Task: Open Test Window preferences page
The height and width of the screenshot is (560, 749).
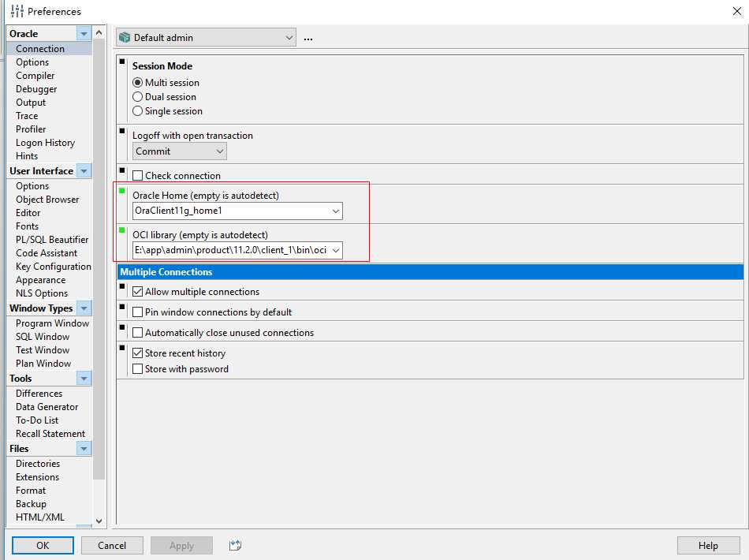Action: pyautogui.click(x=43, y=349)
